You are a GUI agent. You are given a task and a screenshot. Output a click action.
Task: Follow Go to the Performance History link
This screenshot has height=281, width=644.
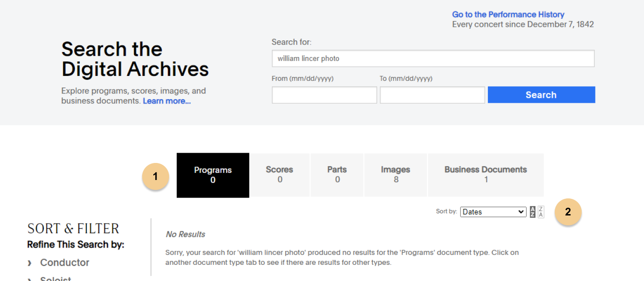(508, 14)
